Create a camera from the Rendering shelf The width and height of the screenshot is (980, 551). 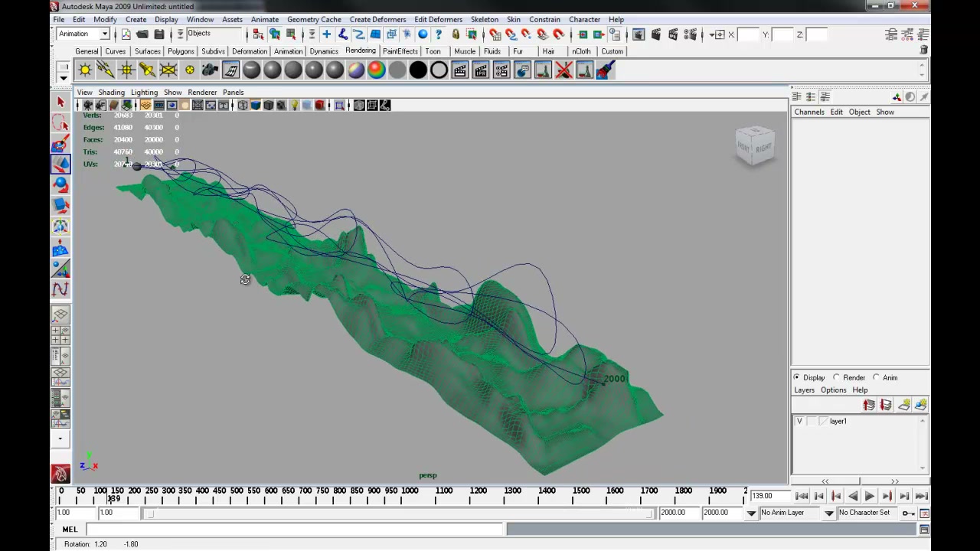210,70
